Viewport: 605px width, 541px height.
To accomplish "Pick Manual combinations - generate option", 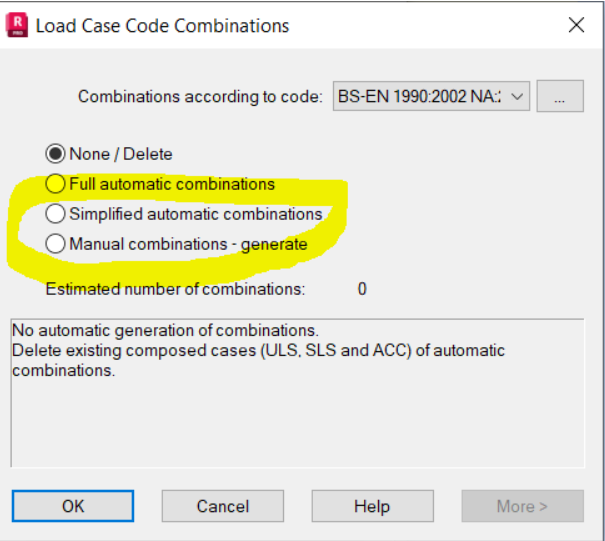I will [x=56, y=244].
